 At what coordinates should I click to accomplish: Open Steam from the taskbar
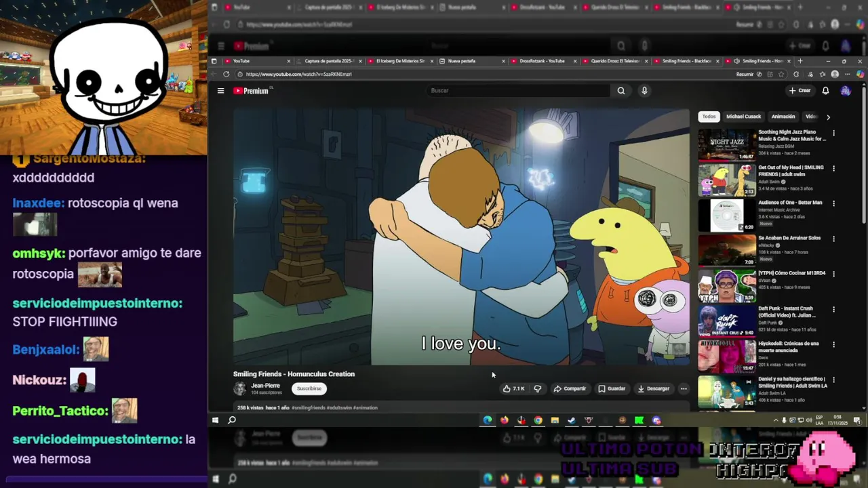point(572,420)
